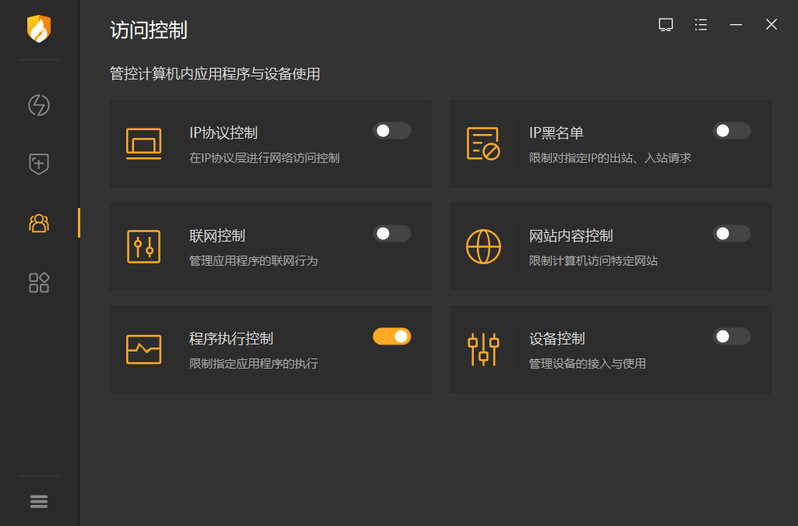Click the 程序执行控制 chart icon

coord(144,349)
